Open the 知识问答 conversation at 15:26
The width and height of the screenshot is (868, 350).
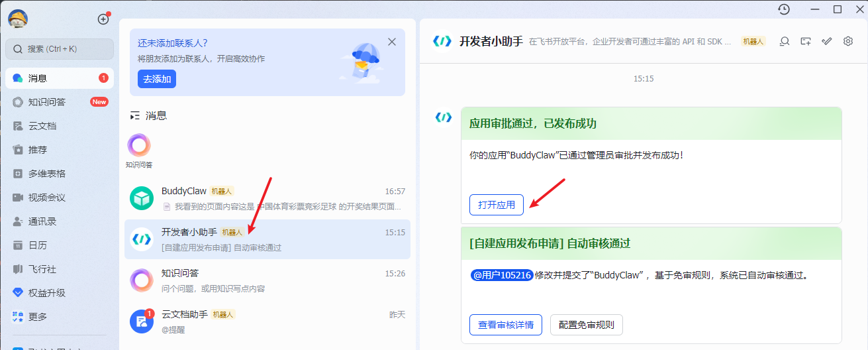pos(267,280)
